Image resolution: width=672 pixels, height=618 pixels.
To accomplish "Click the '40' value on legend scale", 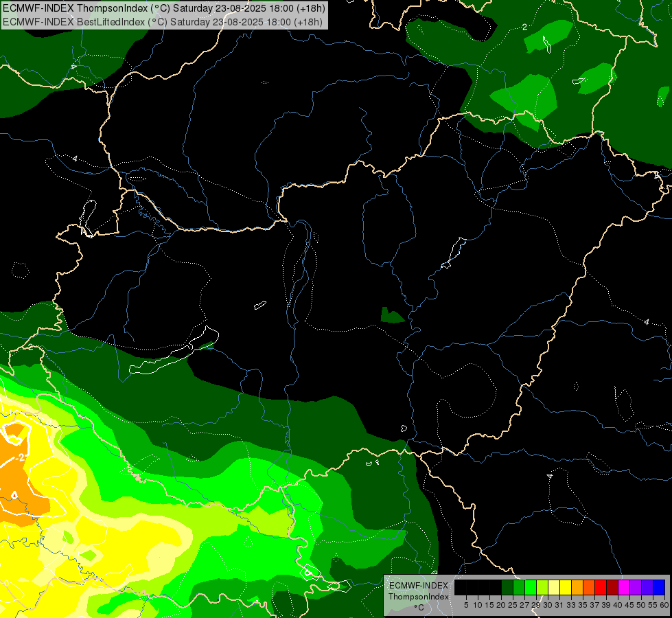I will coord(618,605).
